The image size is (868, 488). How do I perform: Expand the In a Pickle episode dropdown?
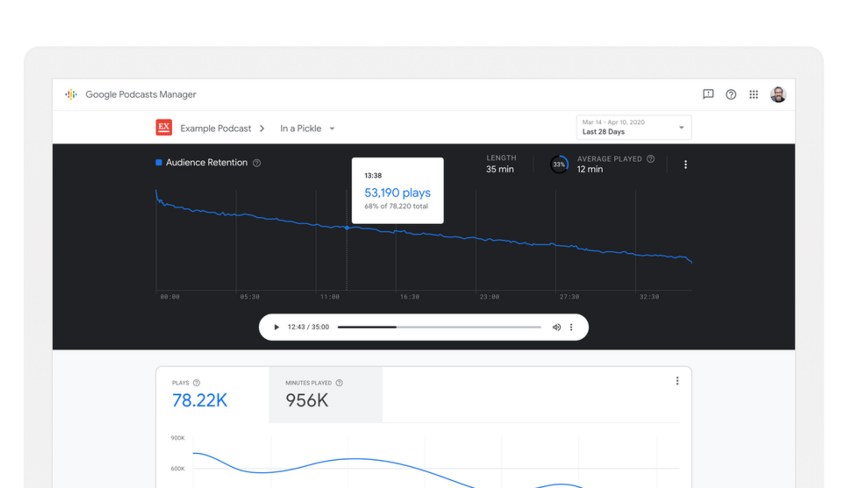[x=307, y=128]
